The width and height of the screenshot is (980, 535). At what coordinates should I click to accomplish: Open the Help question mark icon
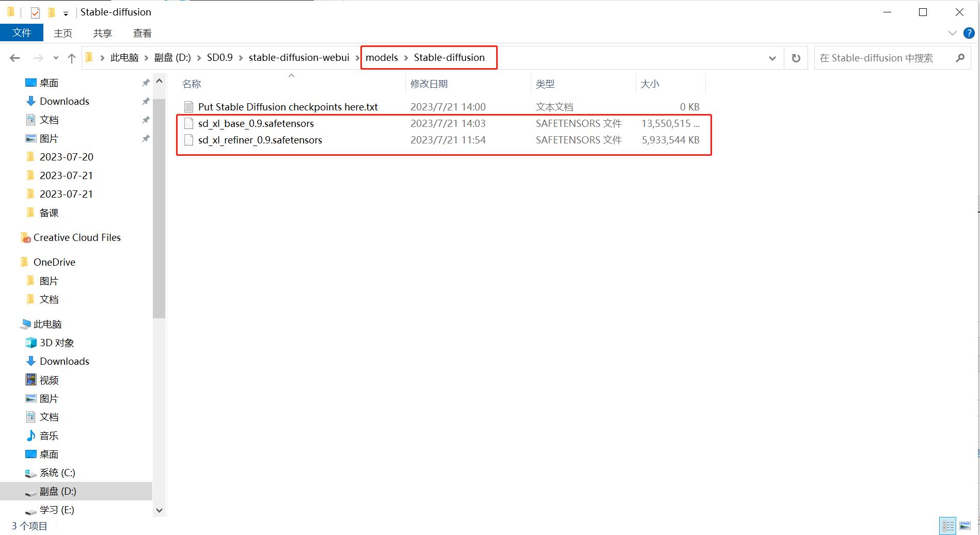click(969, 34)
